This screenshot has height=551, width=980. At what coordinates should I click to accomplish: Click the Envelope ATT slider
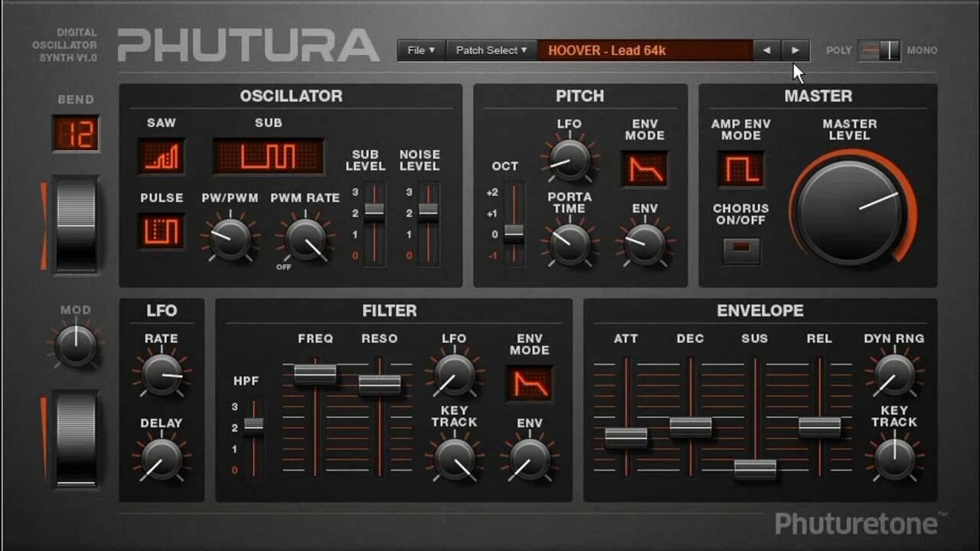coord(626,417)
